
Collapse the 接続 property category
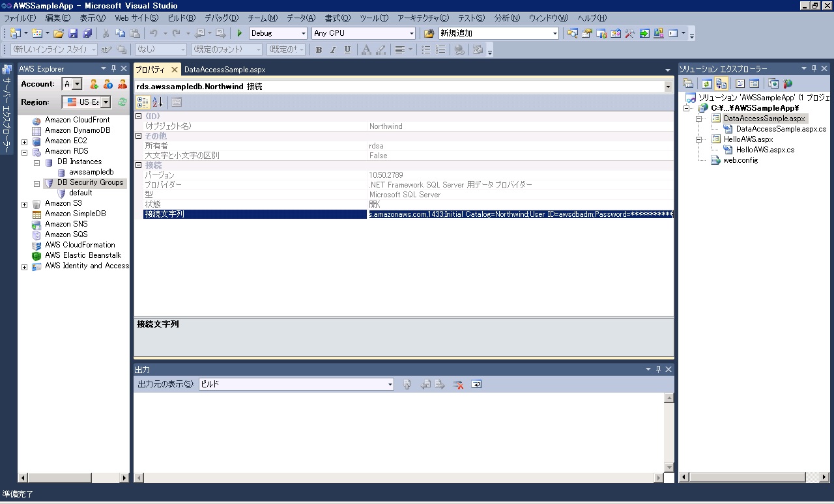pyautogui.click(x=138, y=165)
